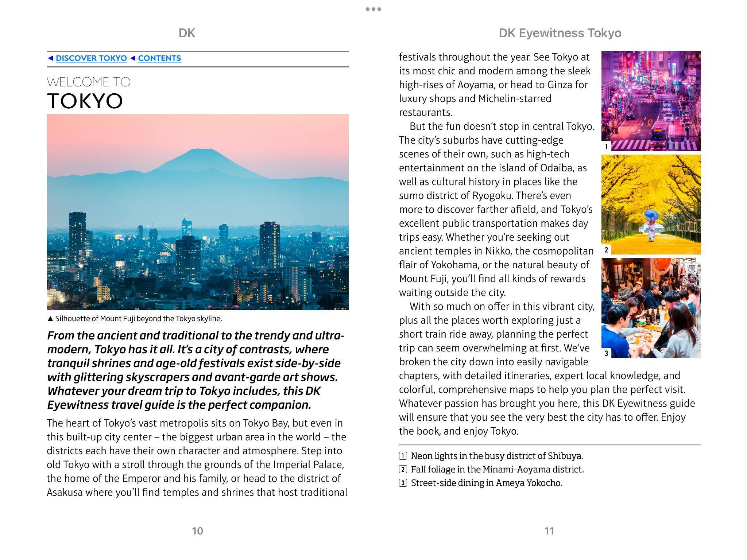Click the arrow before DISCOVER TOKYO
This screenshot has height=560, width=747.
click(50, 58)
